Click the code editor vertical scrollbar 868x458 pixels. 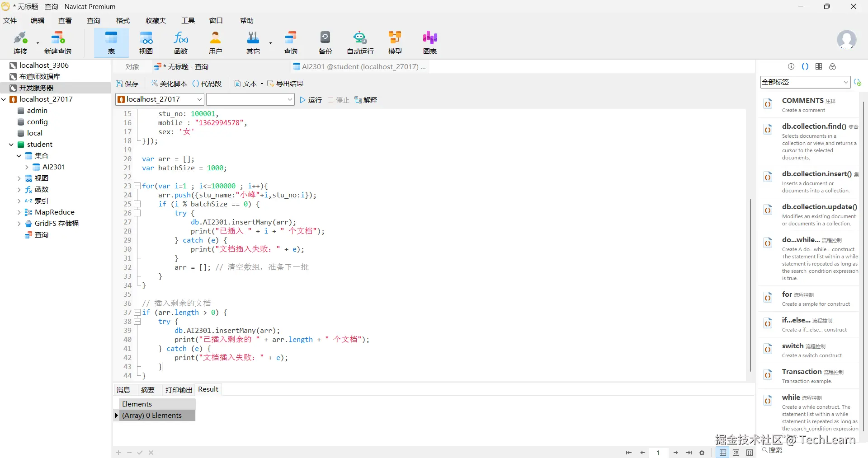(750, 285)
